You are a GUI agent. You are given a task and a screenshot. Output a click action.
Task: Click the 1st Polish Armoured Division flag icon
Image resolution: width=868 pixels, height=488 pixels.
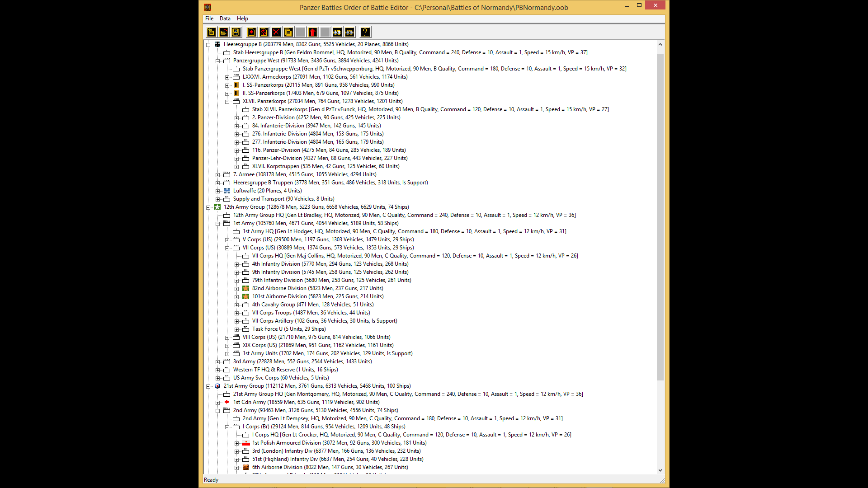[245, 443]
